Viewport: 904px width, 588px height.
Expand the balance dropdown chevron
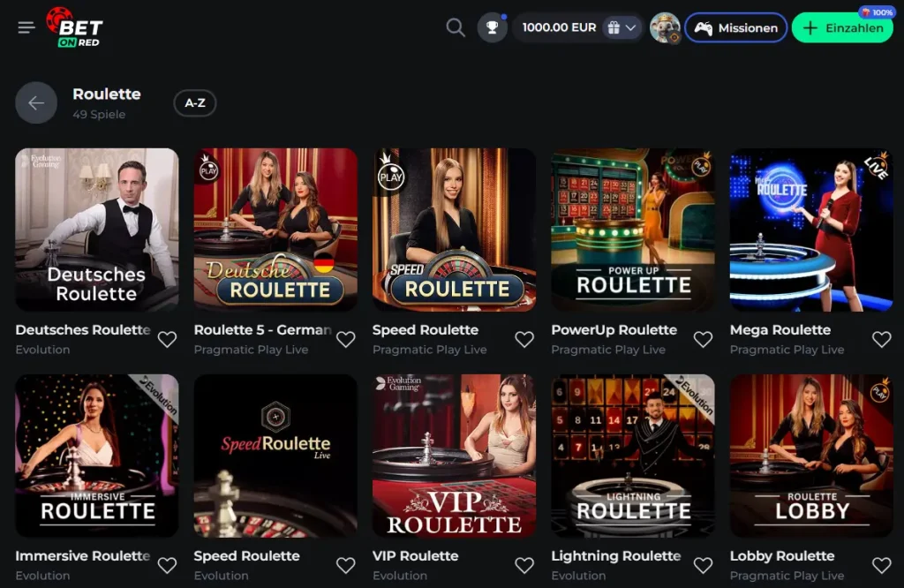630,27
